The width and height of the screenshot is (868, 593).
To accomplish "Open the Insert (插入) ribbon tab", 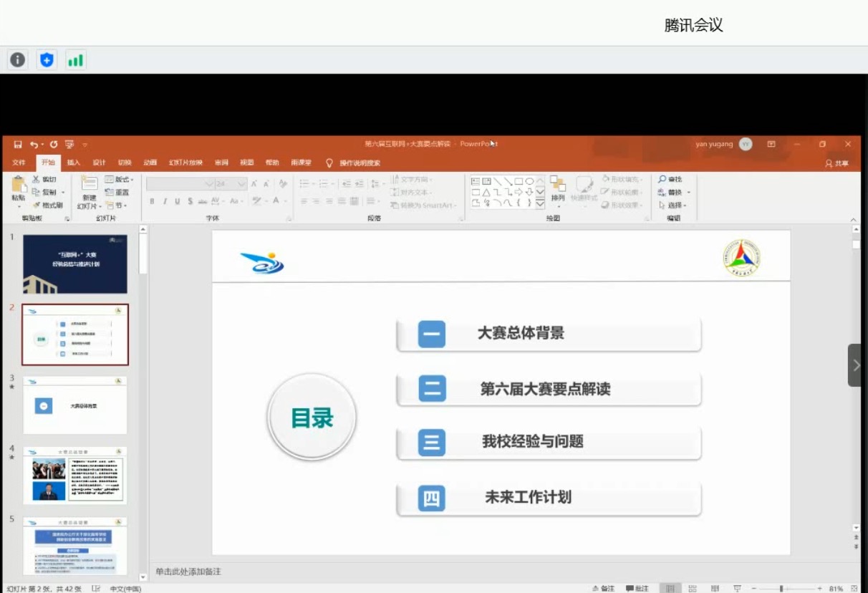I will (74, 163).
